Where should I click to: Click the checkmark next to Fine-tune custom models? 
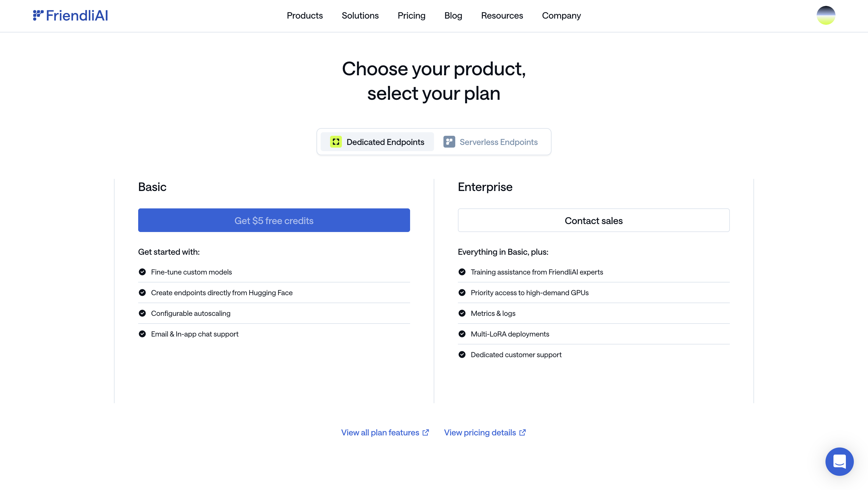[x=142, y=272]
